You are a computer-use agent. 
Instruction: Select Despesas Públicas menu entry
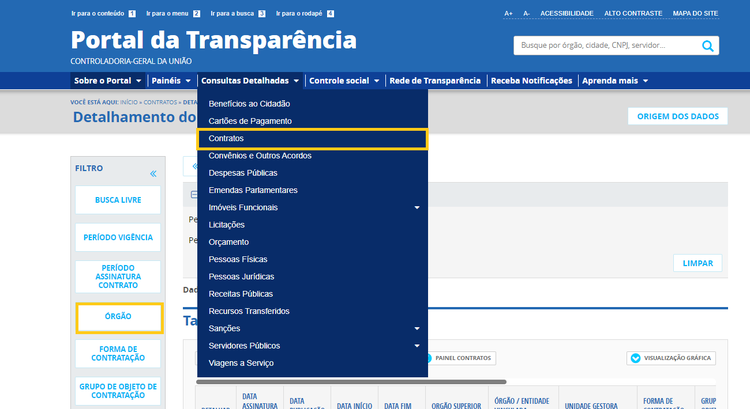243,173
